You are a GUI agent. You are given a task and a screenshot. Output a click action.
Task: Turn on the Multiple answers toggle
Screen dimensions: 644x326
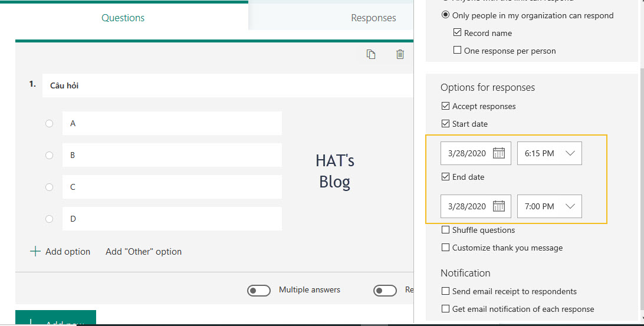coord(259,291)
